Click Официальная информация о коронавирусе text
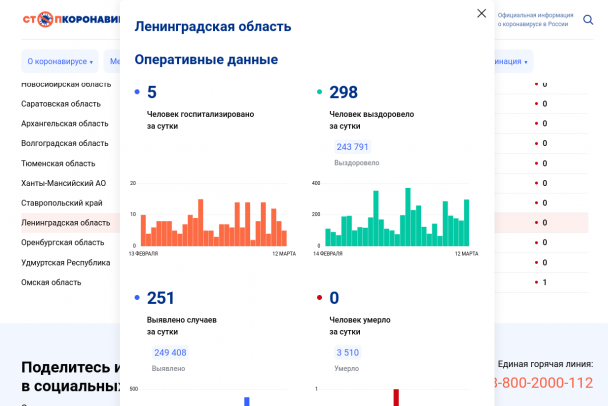This screenshot has width=608, height=406. pos(535,19)
